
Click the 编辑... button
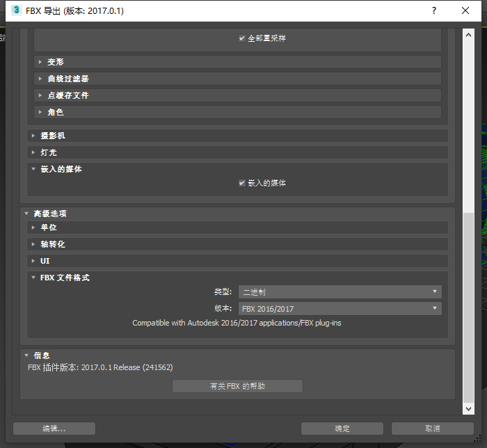[x=54, y=429]
